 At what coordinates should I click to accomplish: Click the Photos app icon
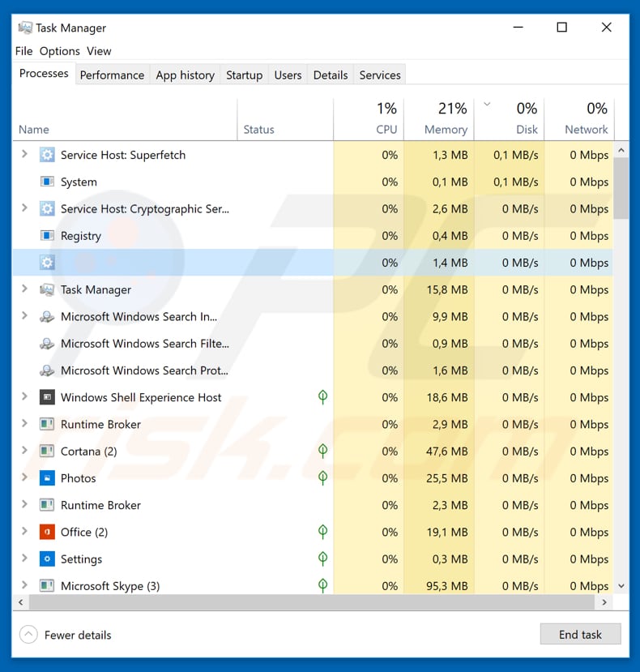point(47,477)
